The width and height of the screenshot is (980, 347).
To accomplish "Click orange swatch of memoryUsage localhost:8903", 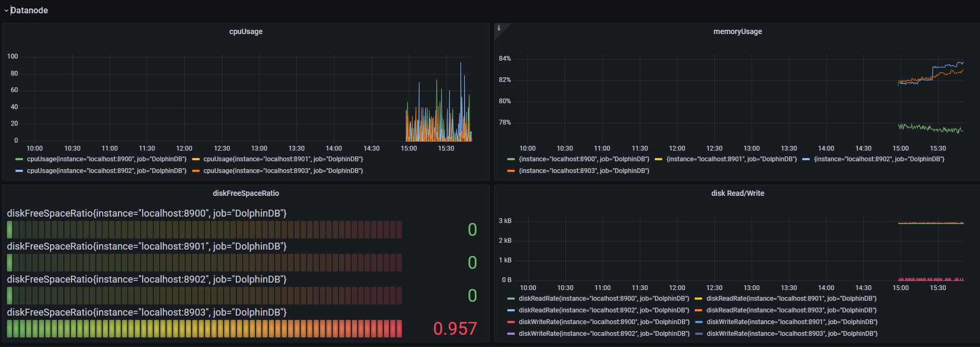I will (x=511, y=171).
